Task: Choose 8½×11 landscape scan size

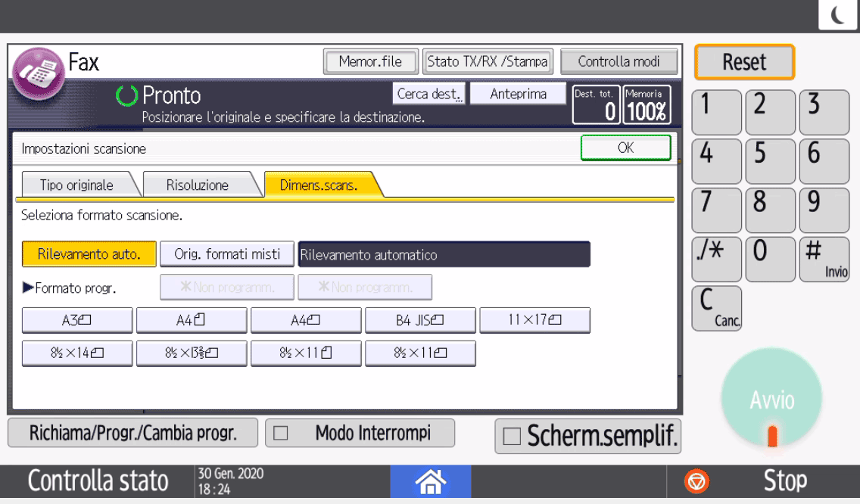Action: [x=420, y=353]
